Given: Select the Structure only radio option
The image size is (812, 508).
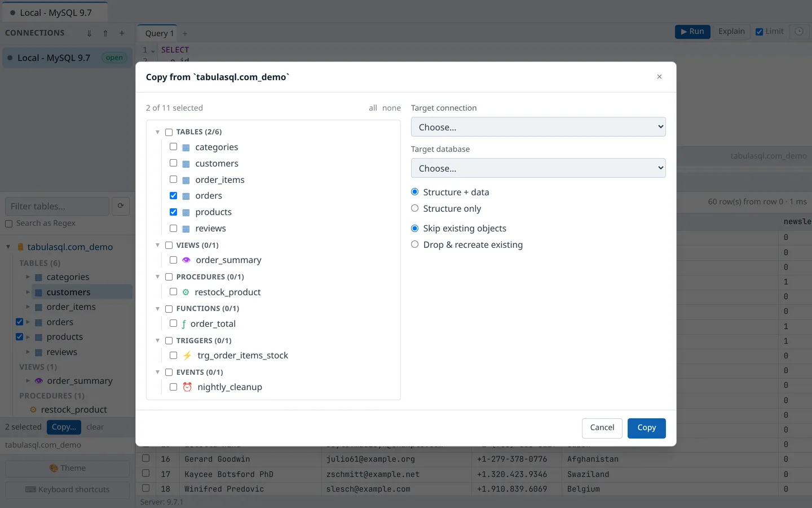Looking at the screenshot, I should (415, 208).
